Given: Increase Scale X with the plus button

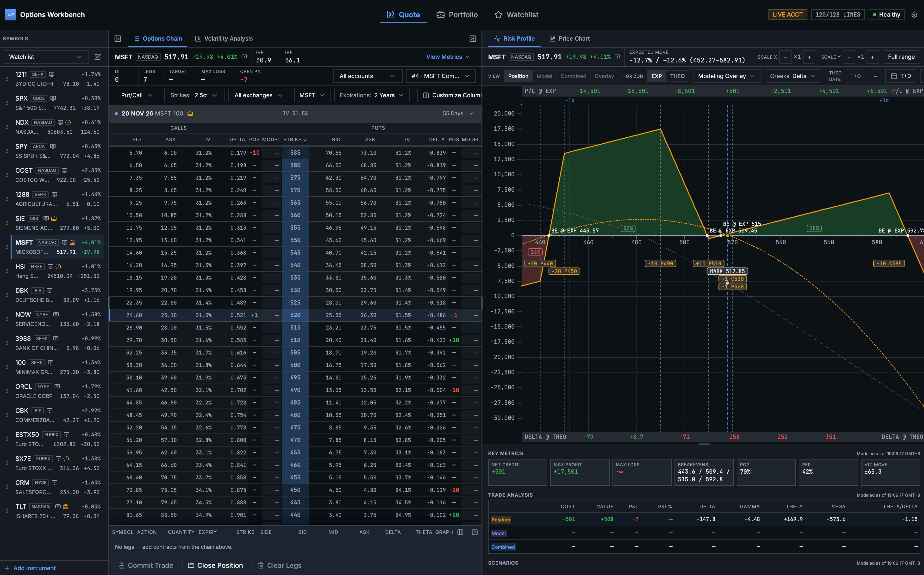Looking at the screenshot, I should coord(809,57).
